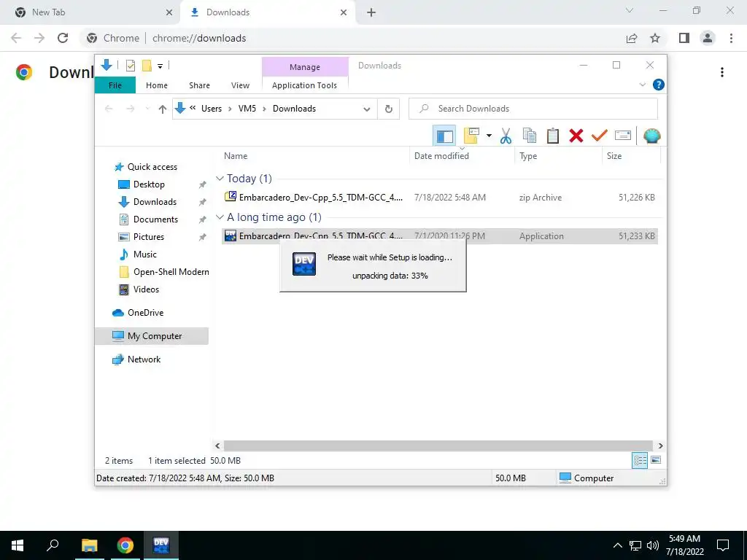Screen dimensions: 747x560
Task: Open the notification center icon
Action: click(723, 545)
